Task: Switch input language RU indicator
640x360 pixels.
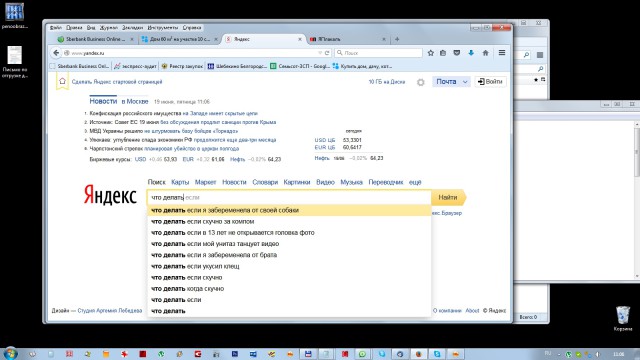Action: [548, 353]
